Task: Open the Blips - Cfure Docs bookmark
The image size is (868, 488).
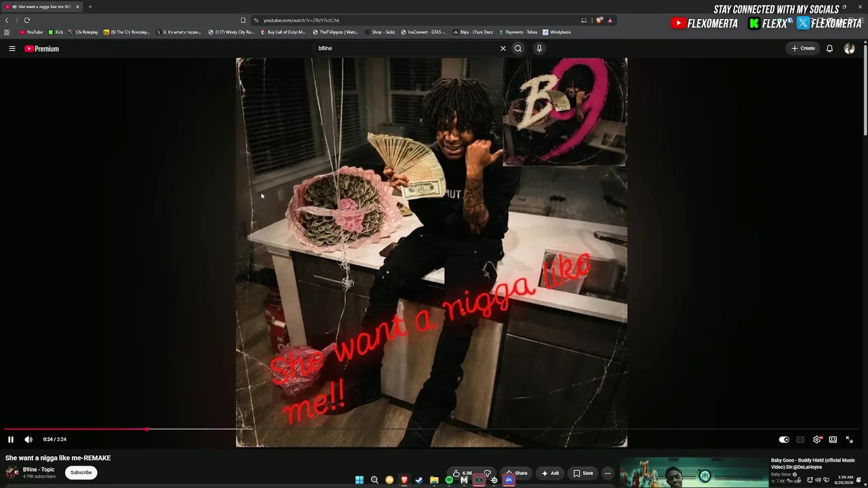Action: pos(473,32)
